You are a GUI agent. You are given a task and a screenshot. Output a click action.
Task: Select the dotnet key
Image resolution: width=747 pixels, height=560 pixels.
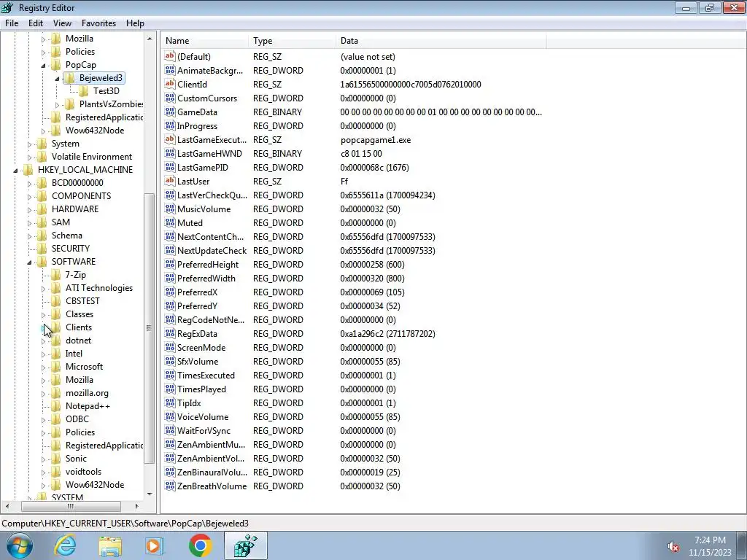point(78,341)
